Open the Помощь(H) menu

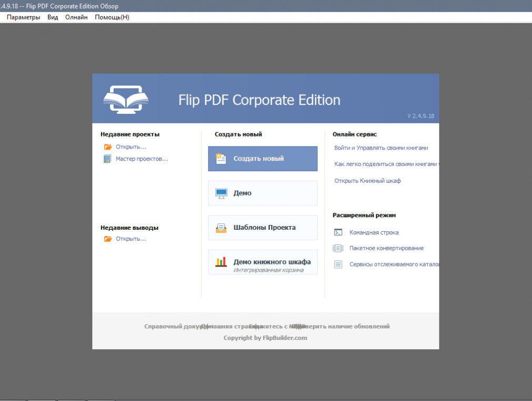pyautogui.click(x=112, y=17)
